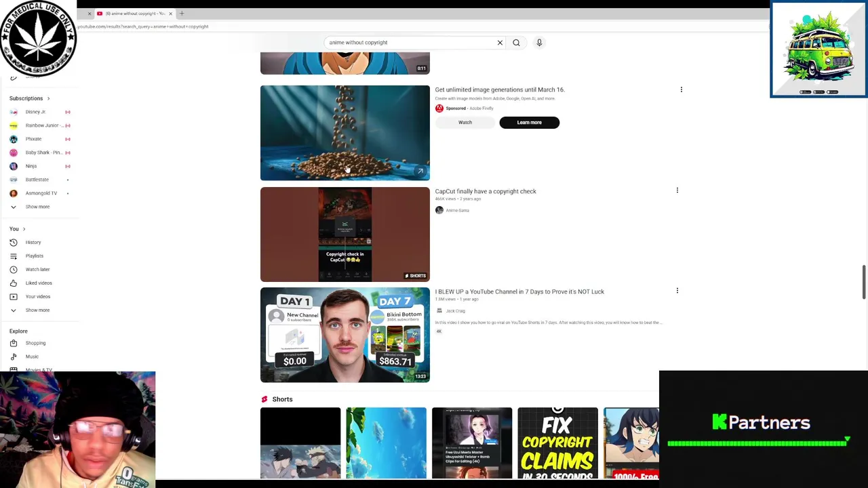Screen dimensions: 868x488
Task: Activate voice search microphone icon
Action: pyautogui.click(x=539, y=43)
